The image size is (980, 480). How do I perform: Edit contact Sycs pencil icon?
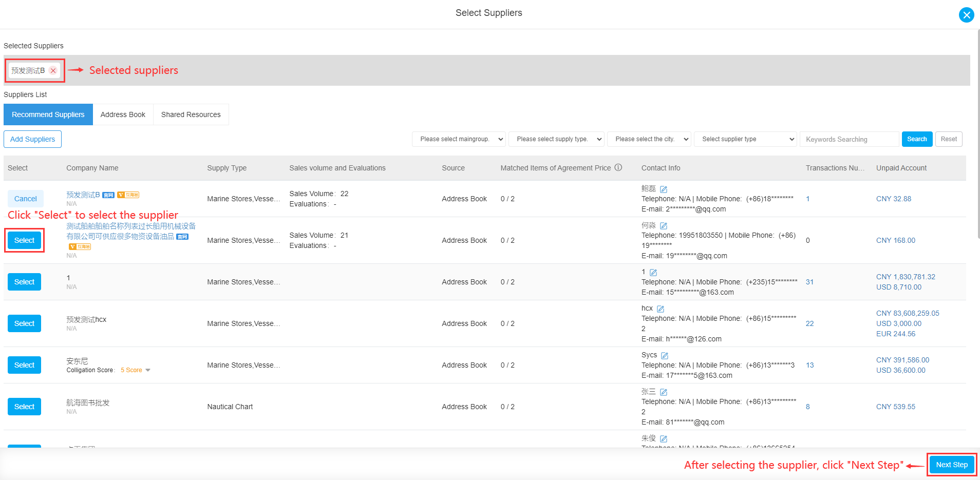pyautogui.click(x=665, y=355)
